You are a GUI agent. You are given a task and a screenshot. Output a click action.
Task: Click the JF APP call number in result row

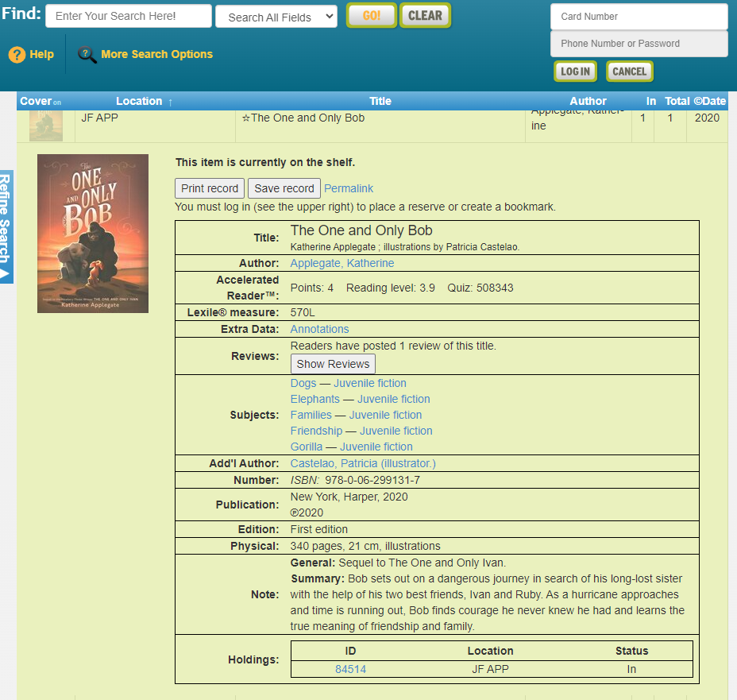coord(99,118)
